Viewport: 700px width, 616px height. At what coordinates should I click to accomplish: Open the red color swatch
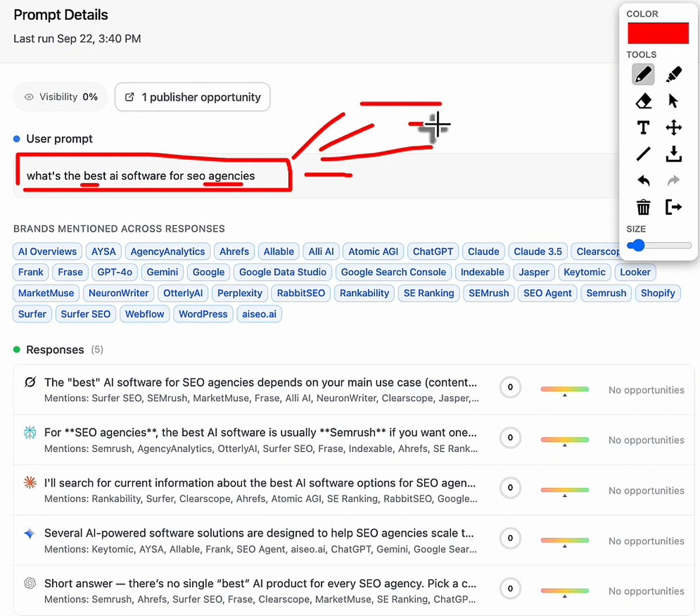[658, 33]
